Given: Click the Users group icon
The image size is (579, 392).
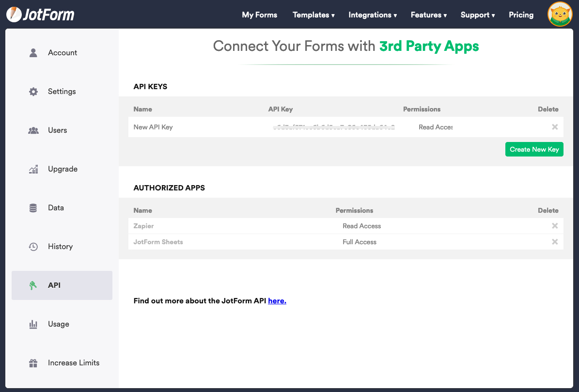Looking at the screenshot, I should coord(33,130).
